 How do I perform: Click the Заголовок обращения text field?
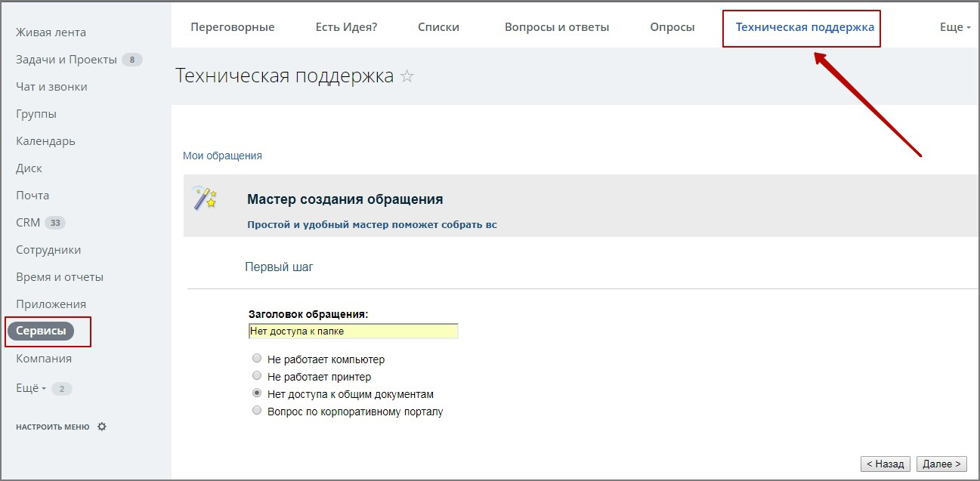353,331
